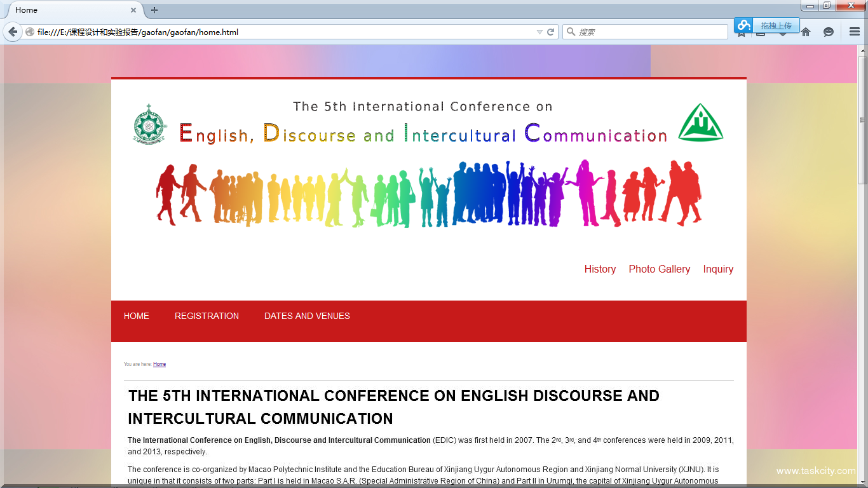Open the REGISTRATION menu item
Image resolution: width=868 pixels, height=488 pixels.
point(207,316)
